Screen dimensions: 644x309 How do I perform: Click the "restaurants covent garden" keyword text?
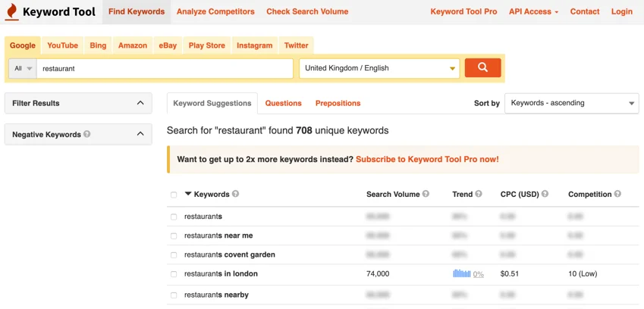230,254
